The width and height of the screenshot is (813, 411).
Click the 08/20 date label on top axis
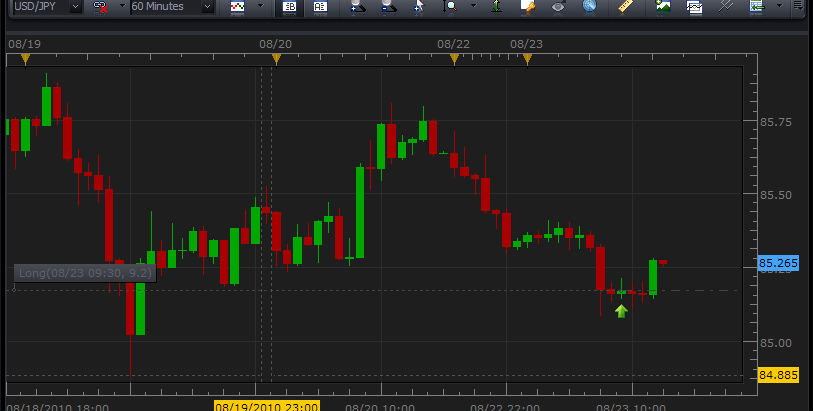pyautogui.click(x=275, y=45)
